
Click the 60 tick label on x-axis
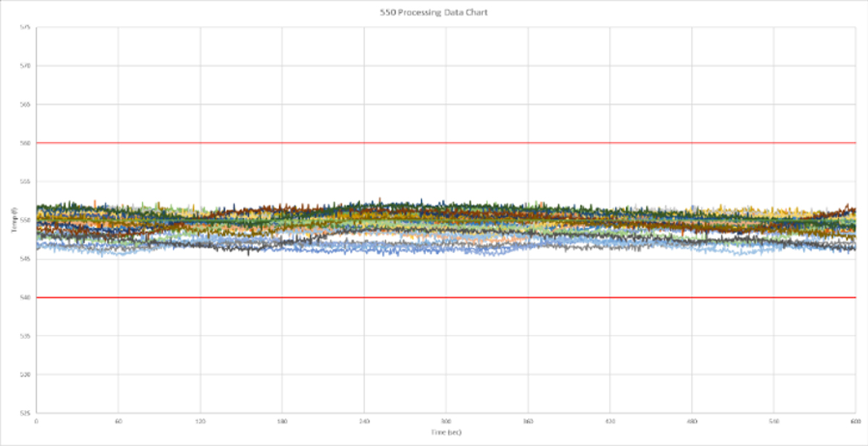coord(118,421)
